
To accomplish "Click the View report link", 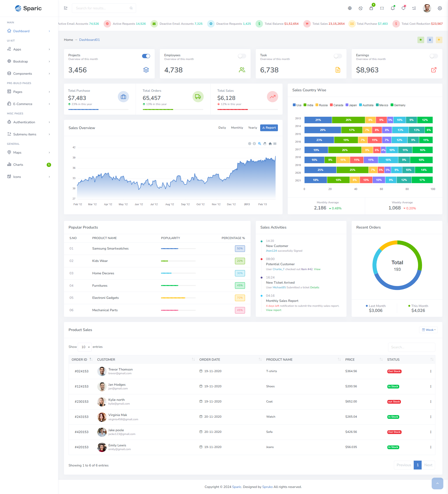I will click(273, 310).
